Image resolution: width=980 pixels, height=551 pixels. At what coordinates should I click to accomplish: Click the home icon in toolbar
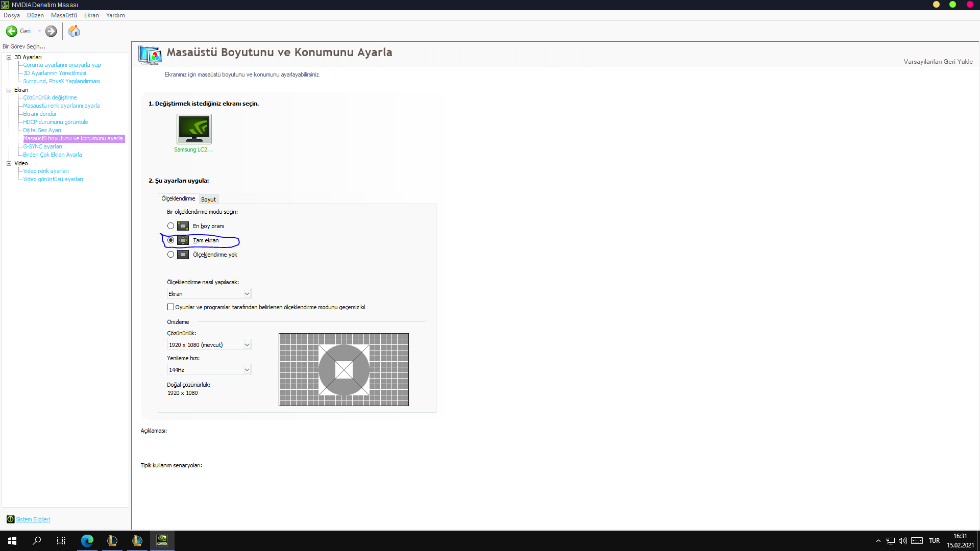pos(74,31)
